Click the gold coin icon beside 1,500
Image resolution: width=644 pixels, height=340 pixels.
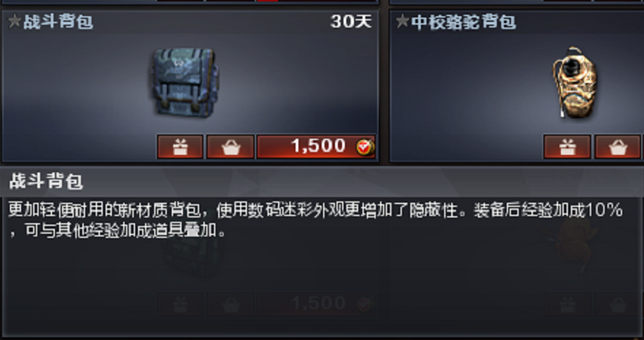pyautogui.click(x=365, y=147)
